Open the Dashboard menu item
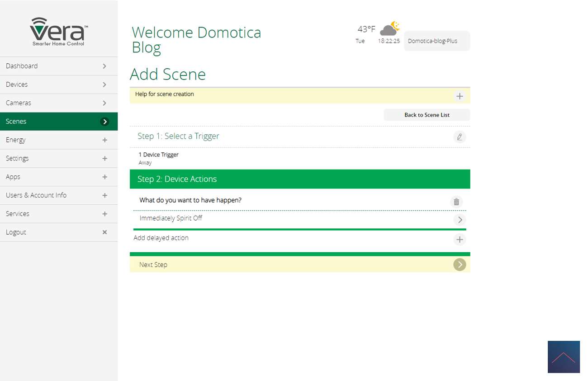This screenshot has width=588, height=381. point(58,66)
